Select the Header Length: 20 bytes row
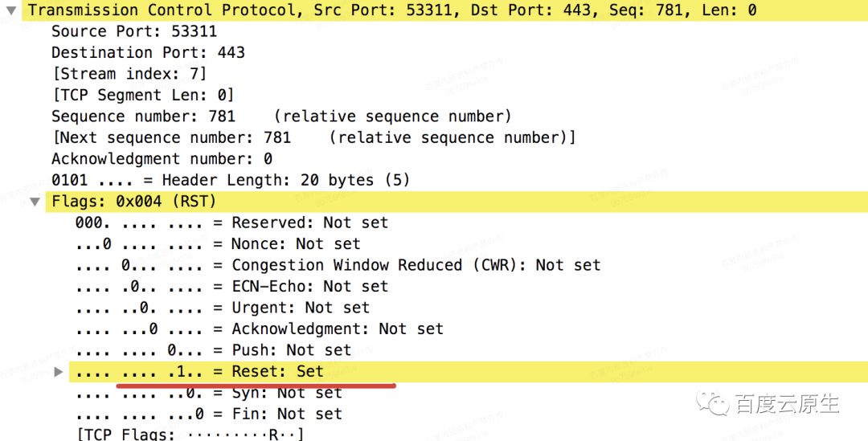 click(231, 181)
